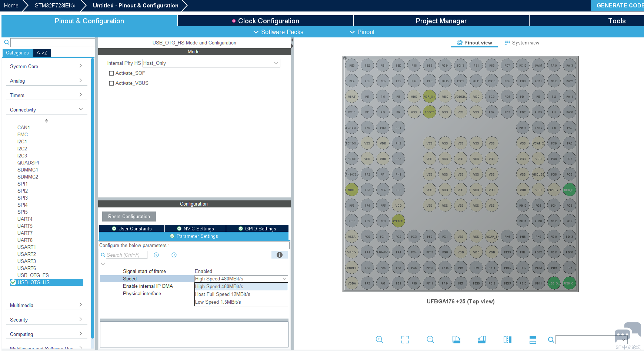Click the BOOT0 pin on the chip
This screenshot has height=353, width=644.
[430, 112]
